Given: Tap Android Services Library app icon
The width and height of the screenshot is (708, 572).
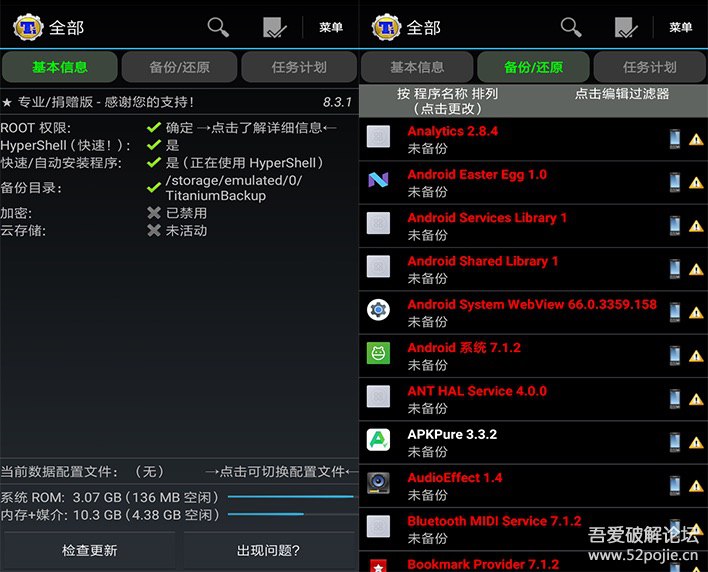Looking at the screenshot, I should coord(378,223).
